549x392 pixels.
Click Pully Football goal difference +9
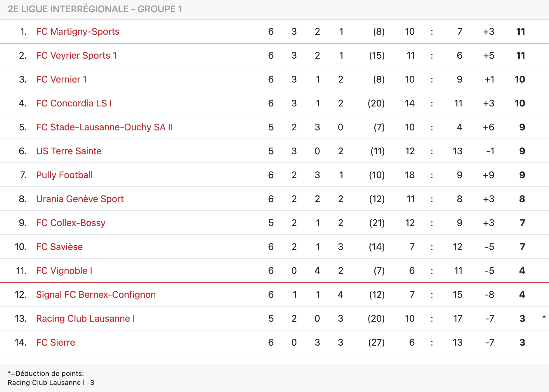[x=489, y=175]
